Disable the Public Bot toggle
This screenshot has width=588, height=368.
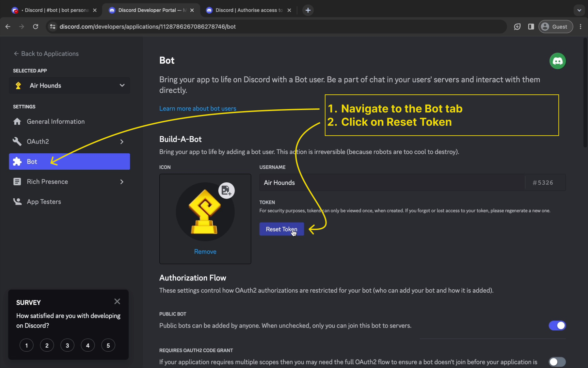[557, 325]
